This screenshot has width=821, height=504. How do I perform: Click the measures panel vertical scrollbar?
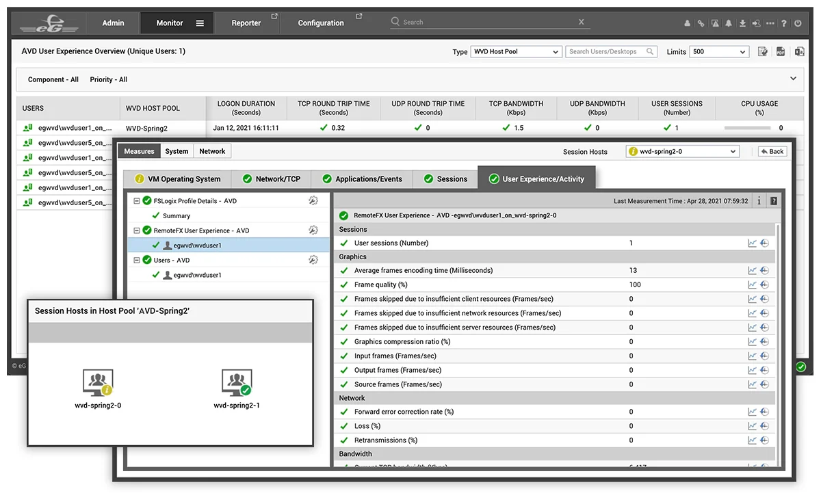[779, 345]
